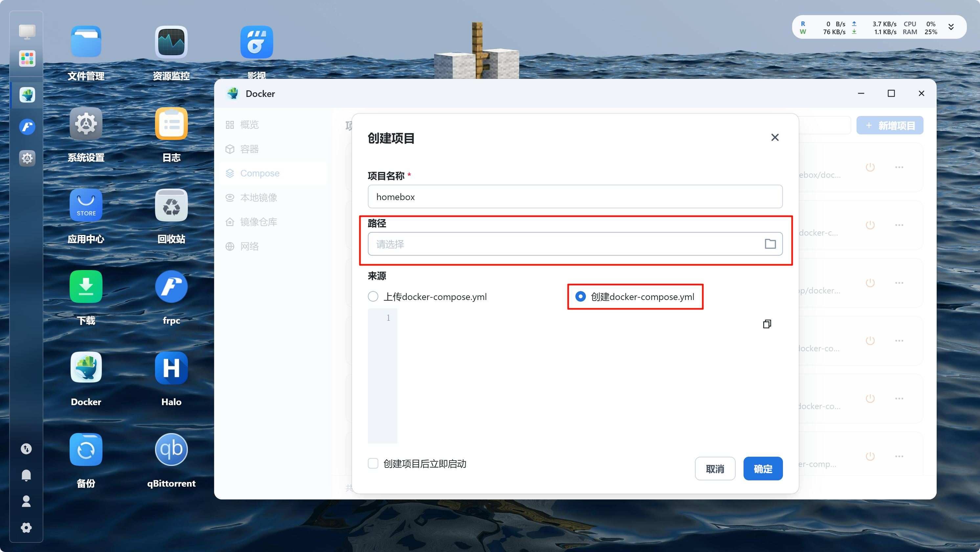Open the 日志 log app icon
Viewport: 980px width, 552px height.
pos(171,123)
